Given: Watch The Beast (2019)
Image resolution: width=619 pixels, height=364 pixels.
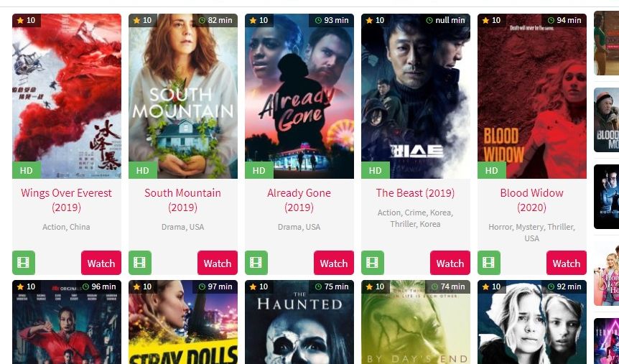Looking at the screenshot, I should (450, 263).
